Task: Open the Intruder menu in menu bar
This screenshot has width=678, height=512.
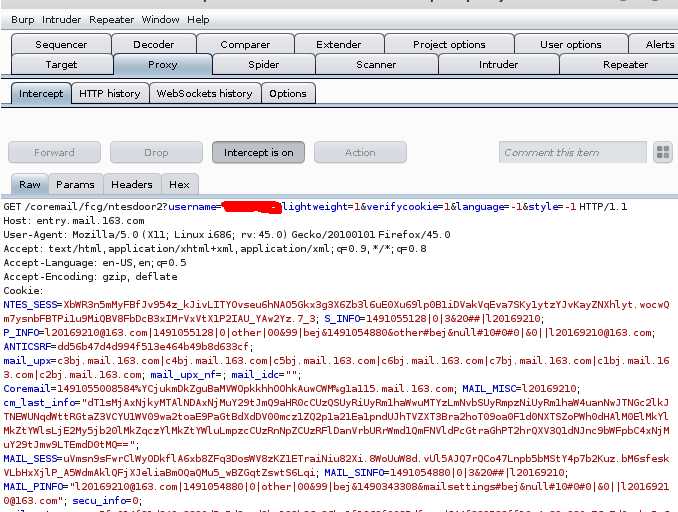Action: point(61,20)
